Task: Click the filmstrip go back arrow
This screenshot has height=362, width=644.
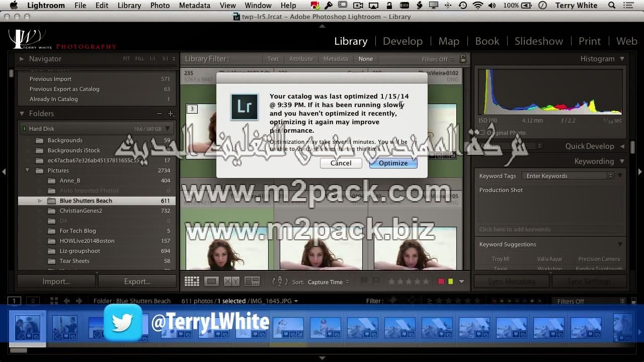Action: coord(67,301)
